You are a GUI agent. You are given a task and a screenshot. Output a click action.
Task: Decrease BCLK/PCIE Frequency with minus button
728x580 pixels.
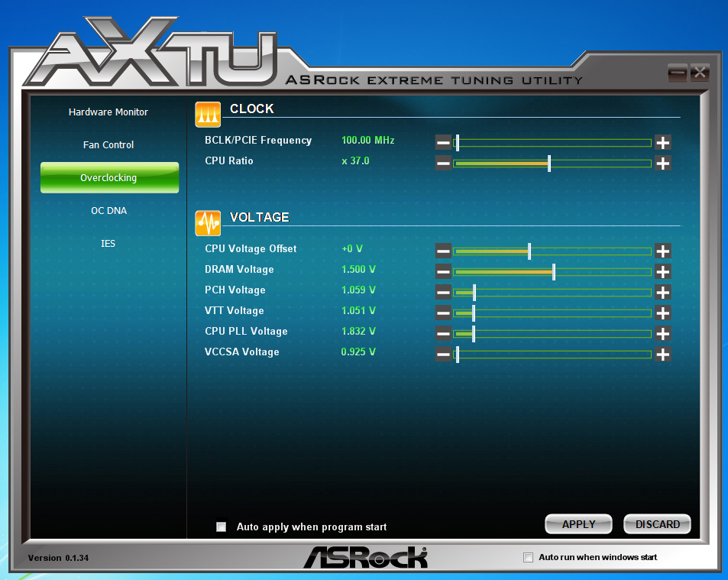pos(443,142)
